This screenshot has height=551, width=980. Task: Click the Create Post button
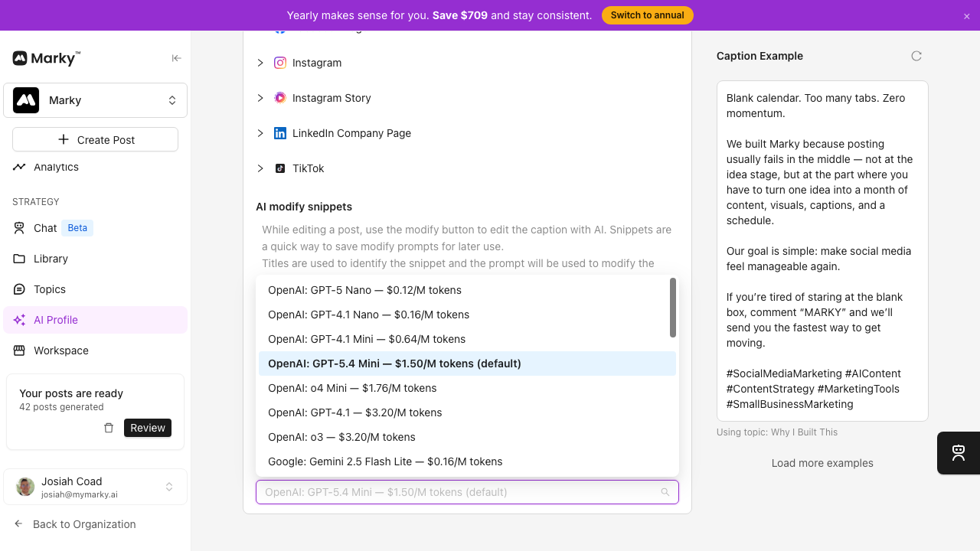95,139
